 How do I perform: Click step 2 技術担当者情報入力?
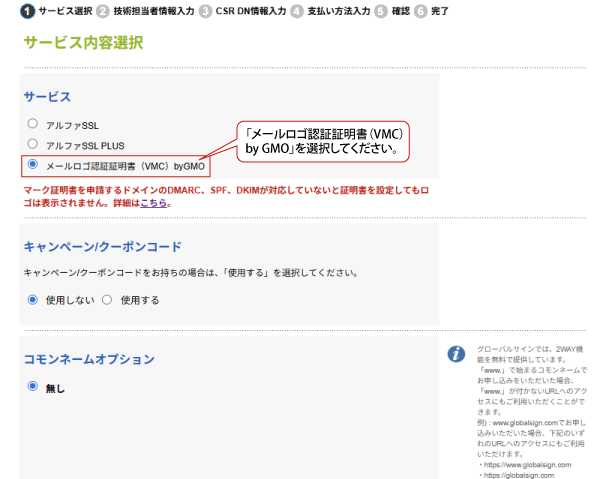145,11
